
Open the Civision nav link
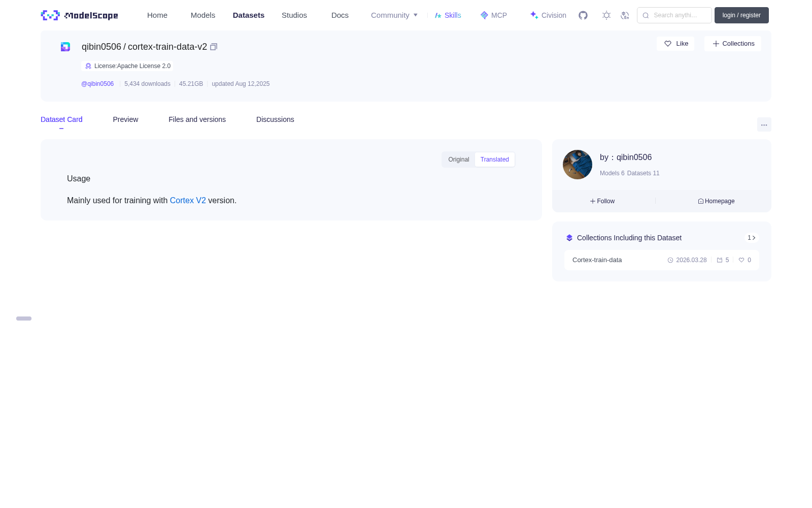(x=548, y=15)
